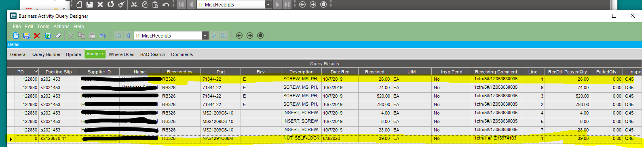The height and width of the screenshot is (148, 644).
Task: Click the Cut scissors icon in the dark background toolbar
Action: (134, 4)
